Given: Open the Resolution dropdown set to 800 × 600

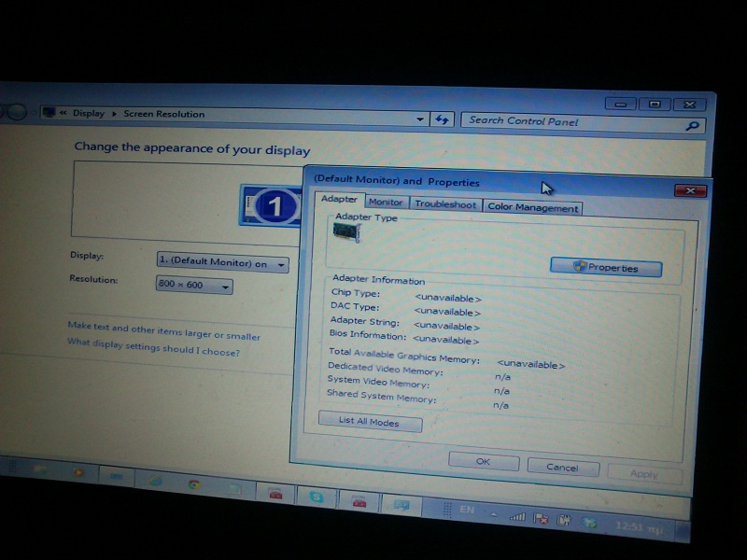Looking at the screenshot, I should [194, 285].
